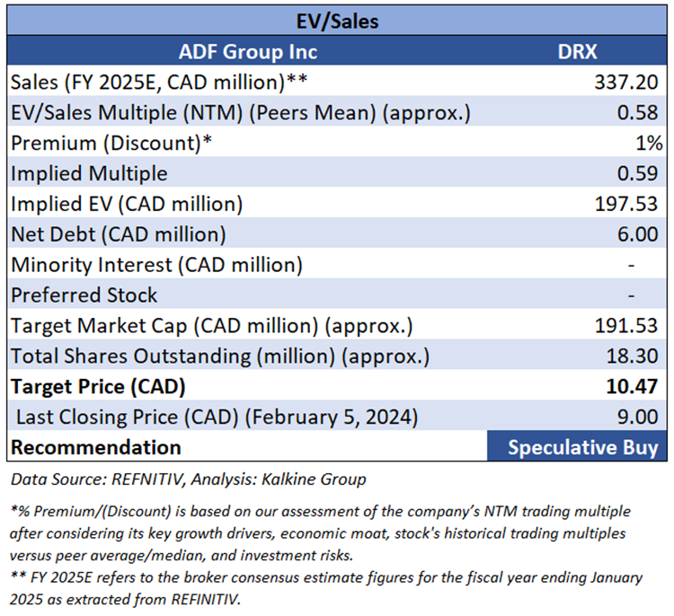Click the Implied EV value 197.53
This screenshot has height=616, width=674.
point(626,203)
